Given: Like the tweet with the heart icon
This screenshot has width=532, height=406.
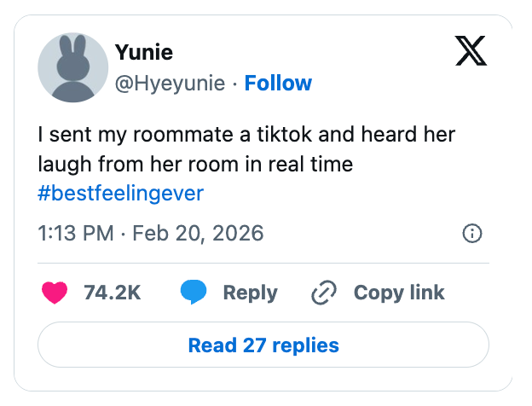Looking at the screenshot, I should tap(55, 293).
